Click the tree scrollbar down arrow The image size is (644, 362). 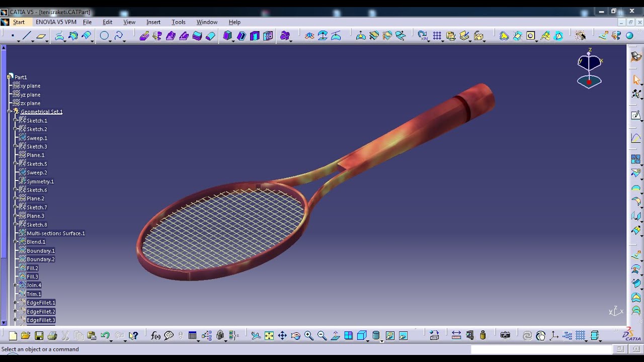[4, 323]
